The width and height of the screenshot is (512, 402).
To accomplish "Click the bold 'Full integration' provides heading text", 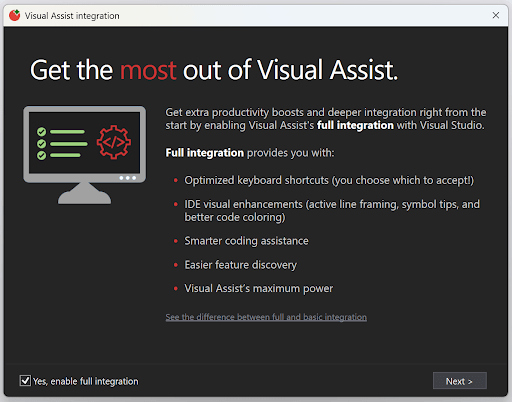I will (205, 153).
